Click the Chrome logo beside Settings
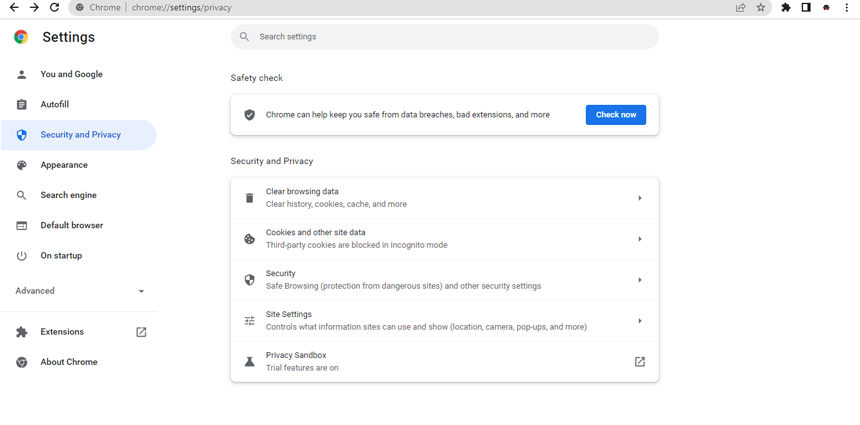The image size is (860, 425). 21,37
